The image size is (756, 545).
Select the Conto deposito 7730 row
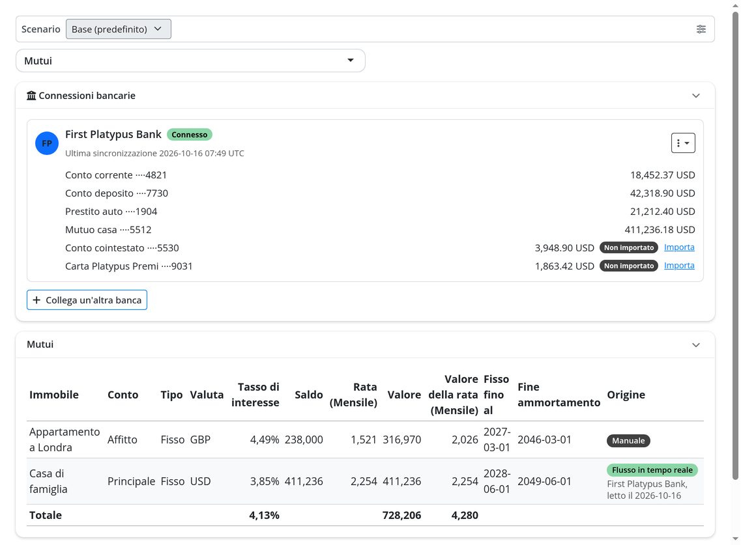(380, 193)
